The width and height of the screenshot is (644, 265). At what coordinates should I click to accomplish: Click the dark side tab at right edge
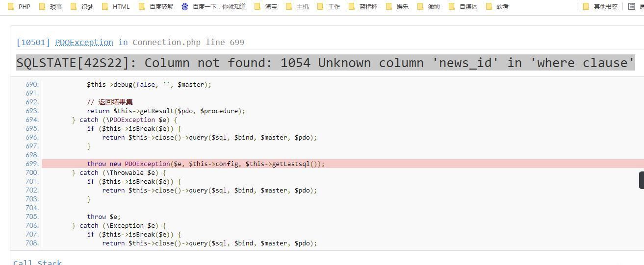tap(642, 180)
